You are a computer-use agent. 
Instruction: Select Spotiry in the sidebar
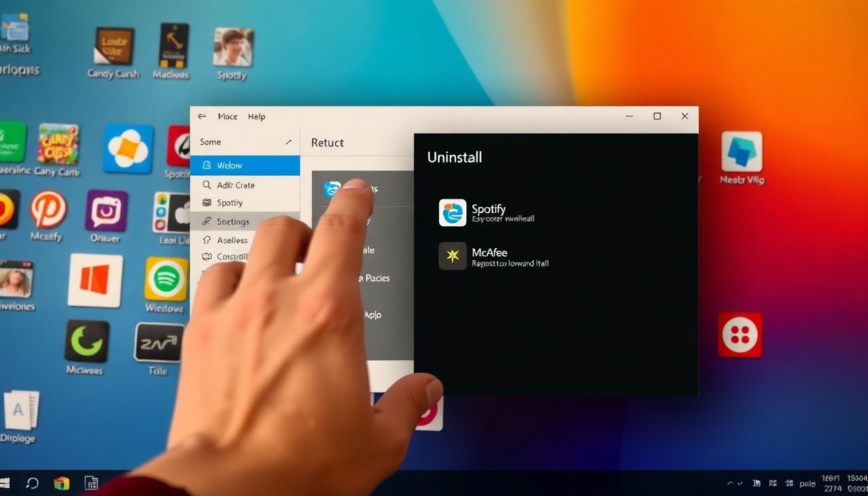(x=245, y=203)
